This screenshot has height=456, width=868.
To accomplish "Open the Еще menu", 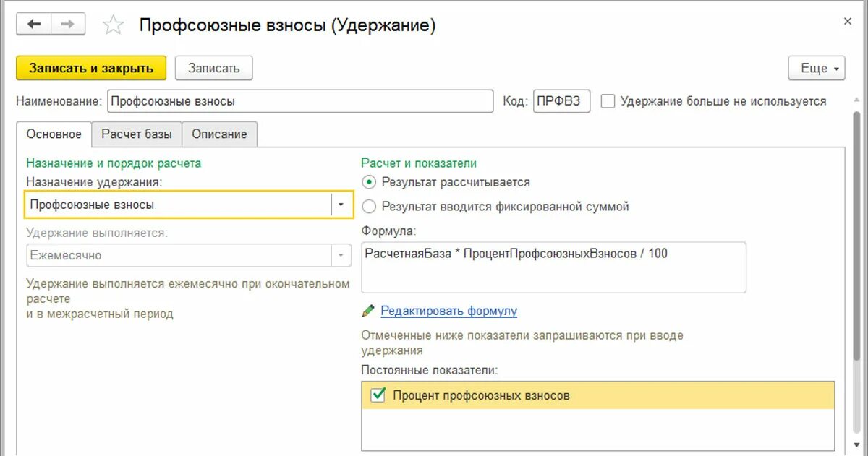I will (x=816, y=68).
